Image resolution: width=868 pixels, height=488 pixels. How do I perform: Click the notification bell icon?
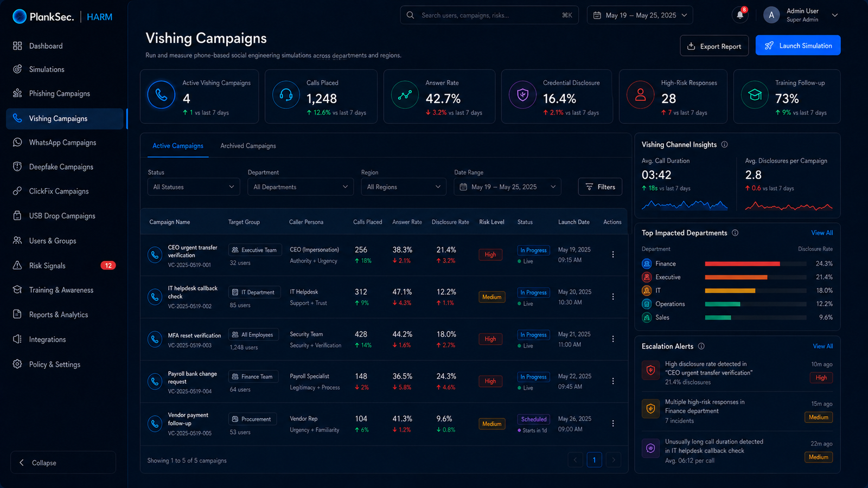pos(739,15)
